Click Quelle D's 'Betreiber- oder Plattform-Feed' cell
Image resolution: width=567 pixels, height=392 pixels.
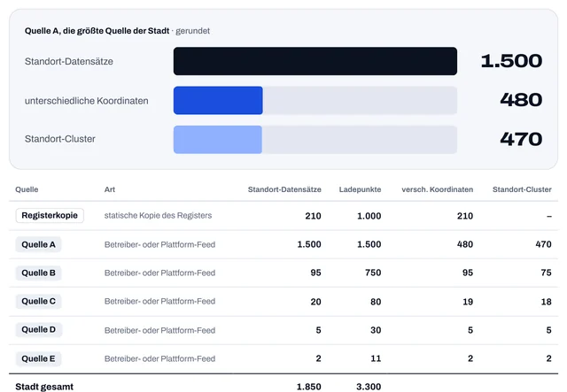tap(159, 330)
